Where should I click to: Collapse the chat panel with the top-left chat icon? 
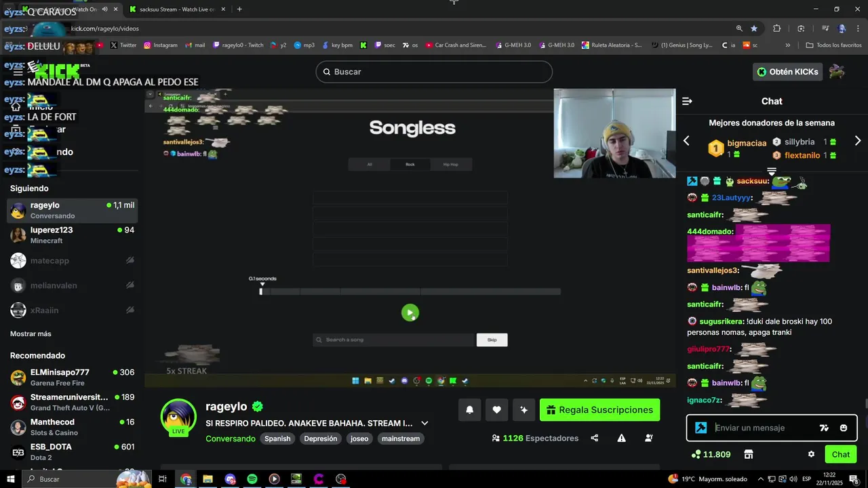pyautogui.click(x=687, y=101)
